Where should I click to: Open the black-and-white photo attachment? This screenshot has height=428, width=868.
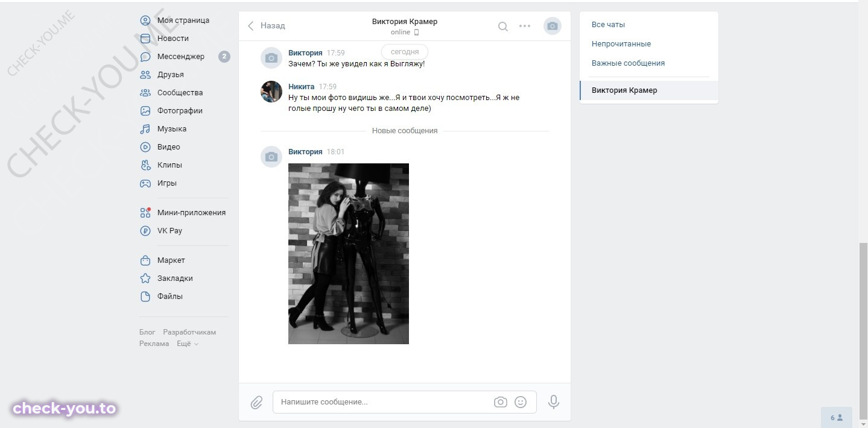[349, 254]
